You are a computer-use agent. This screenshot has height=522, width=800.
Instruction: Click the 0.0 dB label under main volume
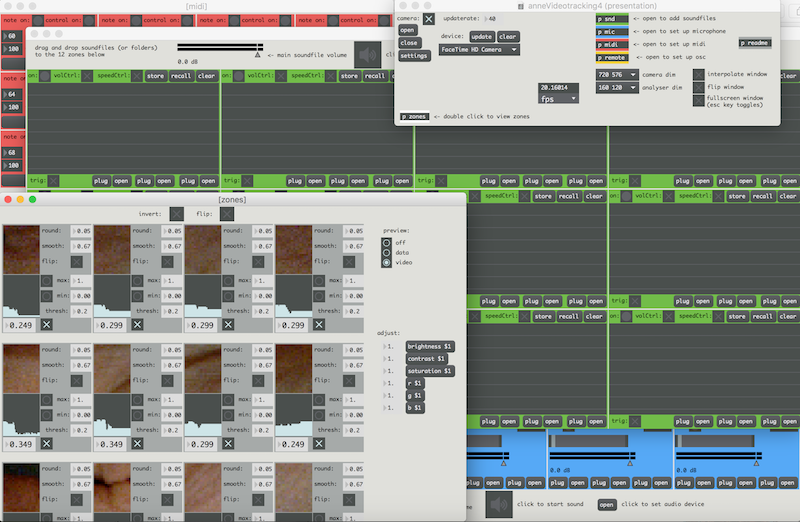pyautogui.click(x=187, y=61)
